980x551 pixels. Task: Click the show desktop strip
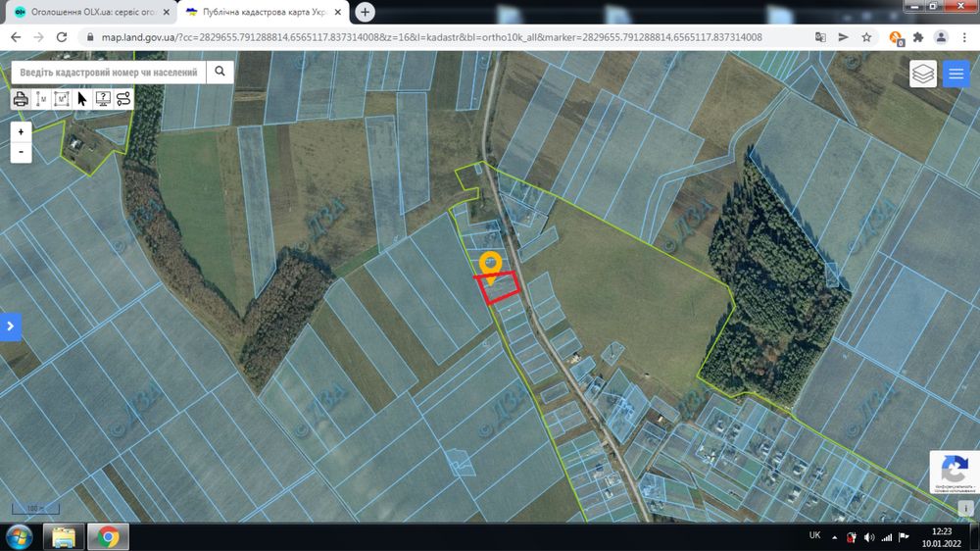click(976, 537)
